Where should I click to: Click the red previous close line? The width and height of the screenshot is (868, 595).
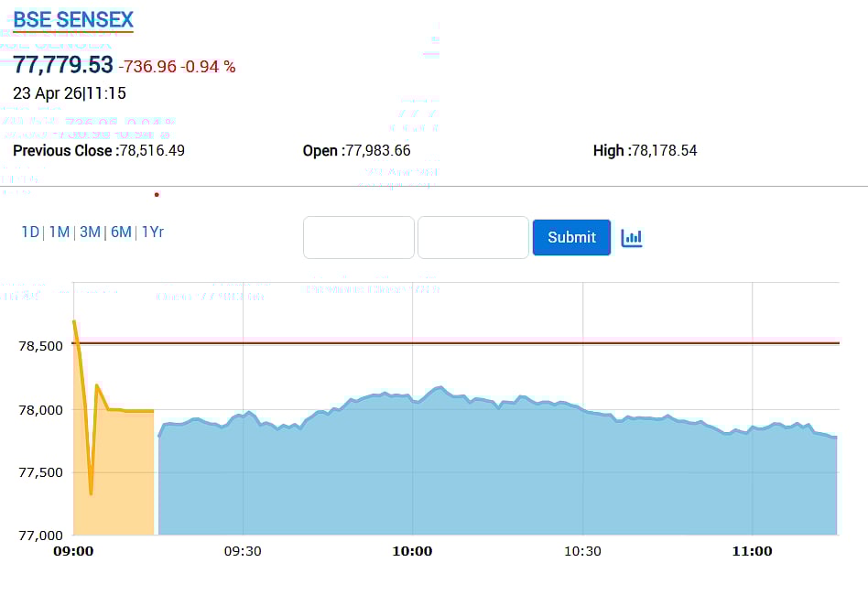tap(458, 343)
